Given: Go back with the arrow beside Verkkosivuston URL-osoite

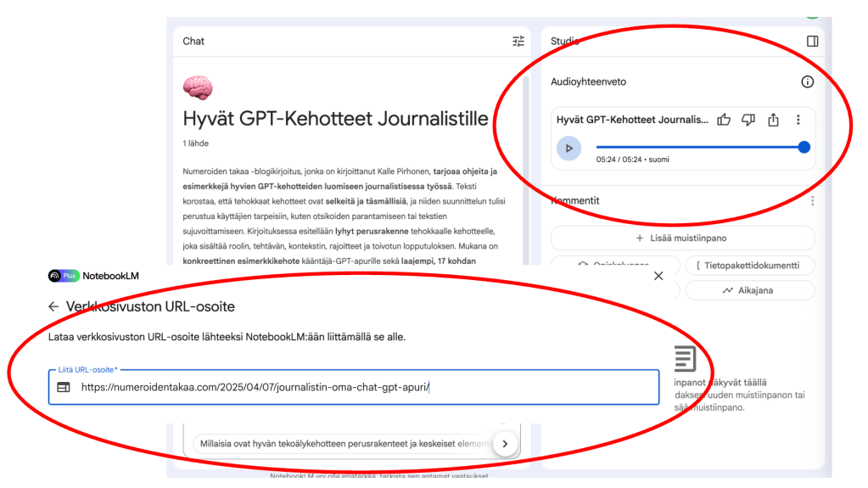Looking at the screenshot, I should point(53,307).
